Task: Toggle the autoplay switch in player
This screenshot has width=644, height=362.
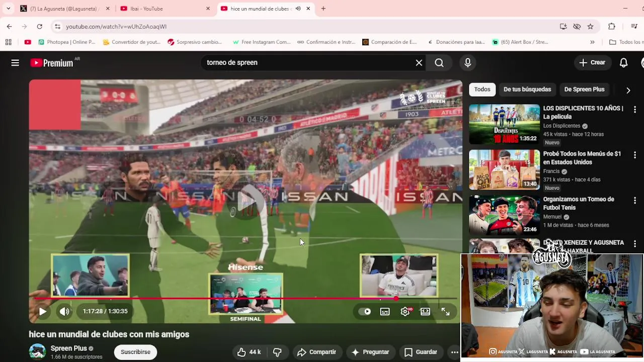Action: pos(365,312)
